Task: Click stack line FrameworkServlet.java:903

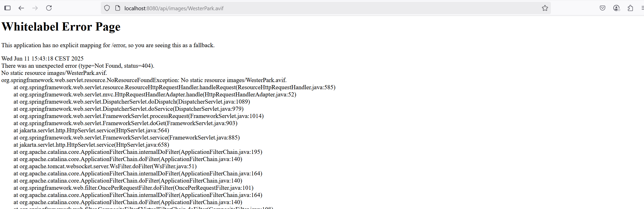Action: pos(125,123)
